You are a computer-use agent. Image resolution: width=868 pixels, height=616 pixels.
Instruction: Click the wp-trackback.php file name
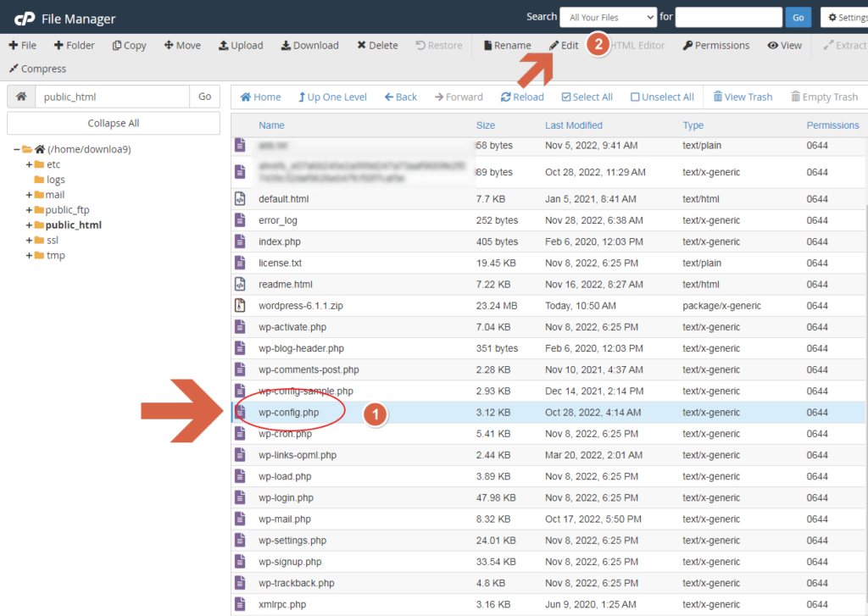(x=296, y=583)
